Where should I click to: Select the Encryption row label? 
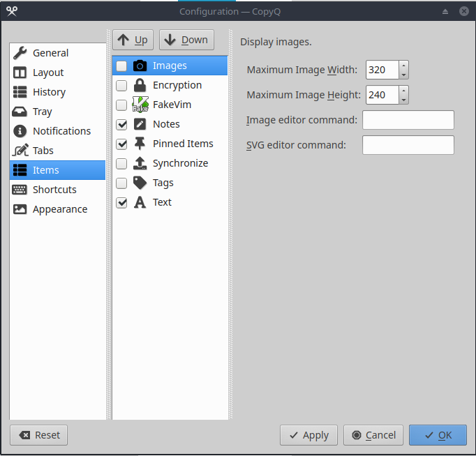pyautogui.click(x=177, y=85)
